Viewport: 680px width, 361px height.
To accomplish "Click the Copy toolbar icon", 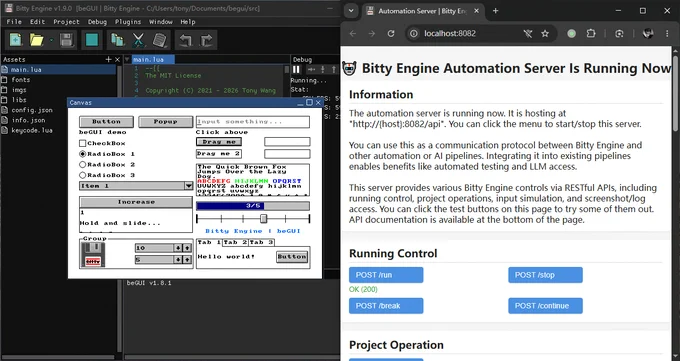I will click(117, 40).
